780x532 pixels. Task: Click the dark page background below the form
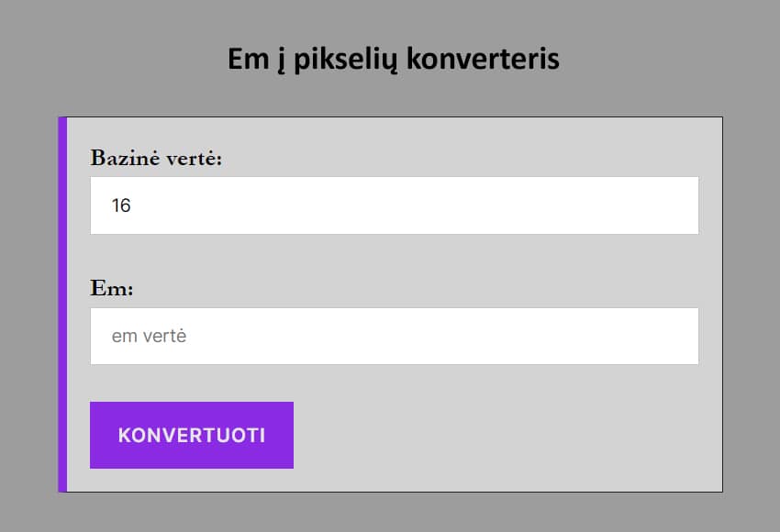click(x=390, y=513)
